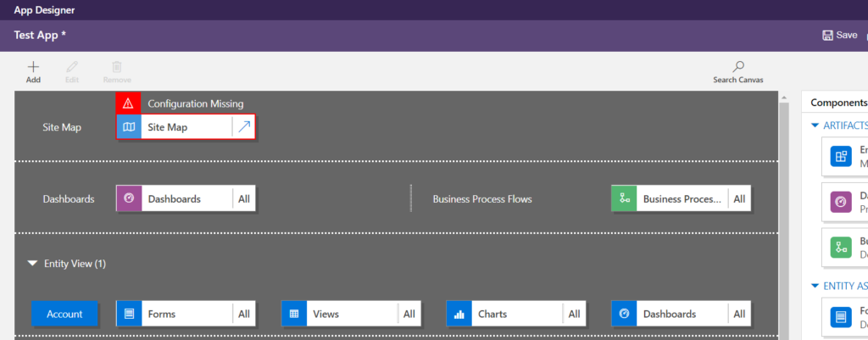The image size is (868, 340).
Task: Open Site Map designer arrow icon
Action: pos(243,127)
